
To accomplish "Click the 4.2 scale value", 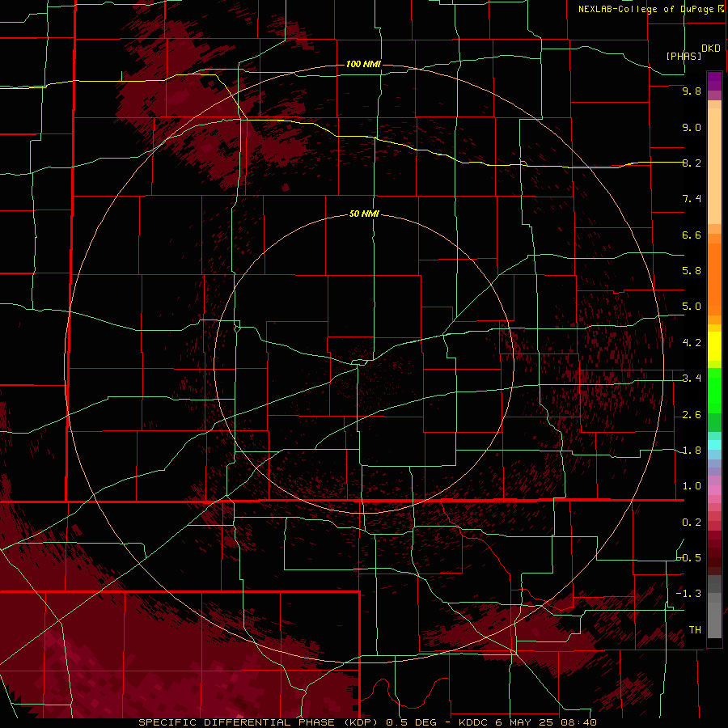I will tap(692, 343).
